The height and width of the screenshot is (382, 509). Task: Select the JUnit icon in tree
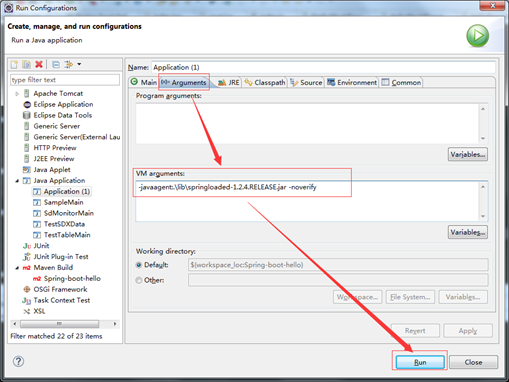click(27, 246)
